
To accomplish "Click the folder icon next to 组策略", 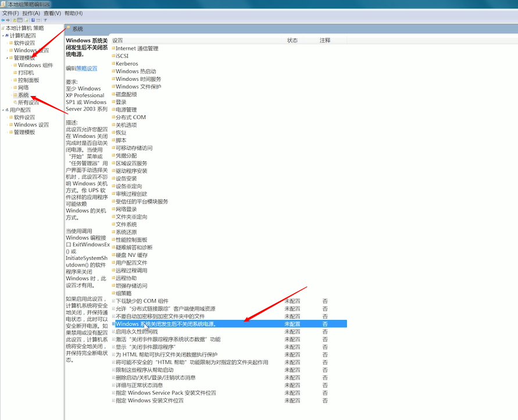I will 113,293.
